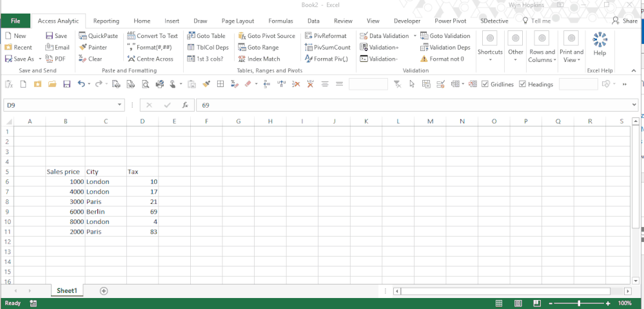This screenshot has height=309, width=644.
Task: Expand the Data Validation dropdown arrow
Action: tap(415, 35)
